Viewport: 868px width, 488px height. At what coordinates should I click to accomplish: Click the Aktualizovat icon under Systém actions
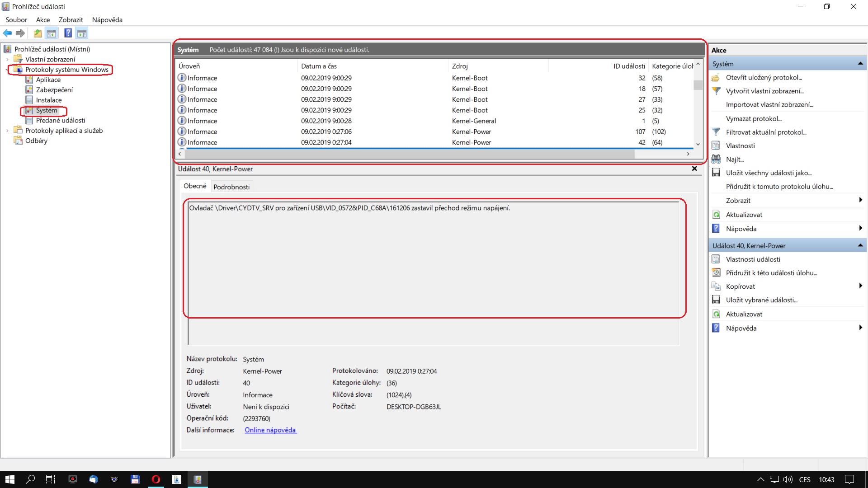click(716, 215)
